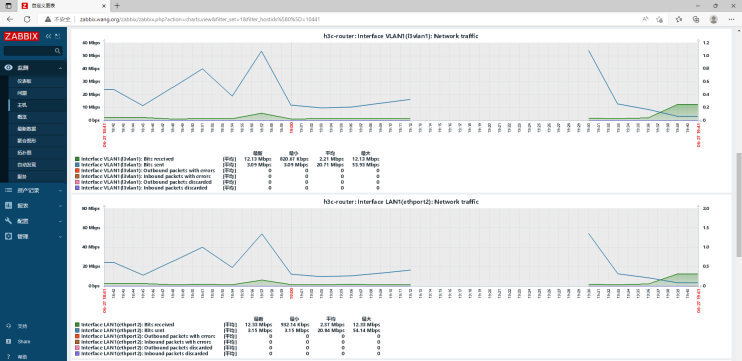Open the Share link in sidebar
This screenshot has width=742, height=361.
(24, 342)
